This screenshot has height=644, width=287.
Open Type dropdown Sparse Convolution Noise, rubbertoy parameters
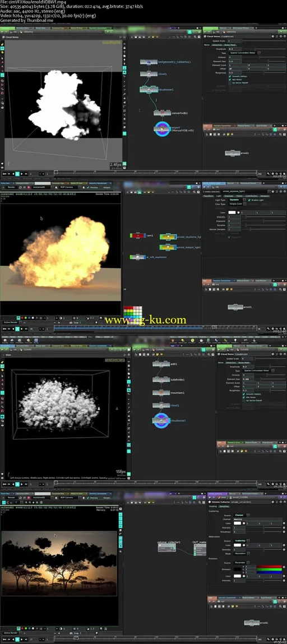coord(244,53)
